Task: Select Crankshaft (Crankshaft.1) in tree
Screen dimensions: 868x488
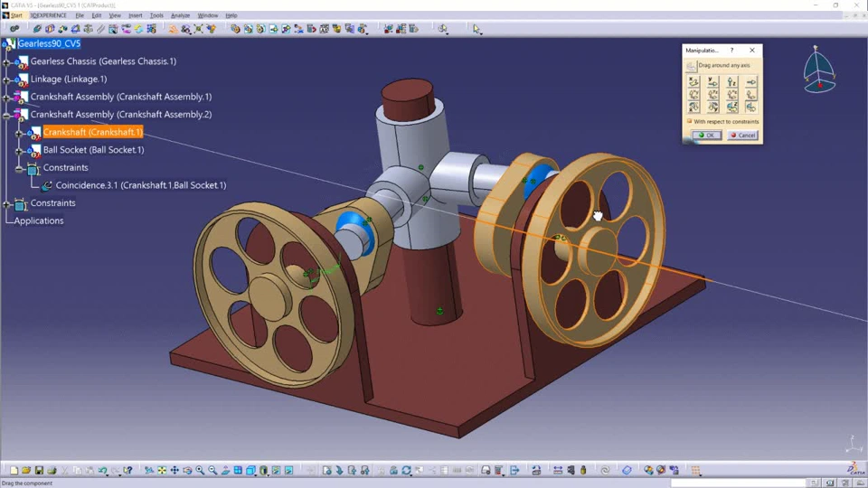Action: click(93, 132)
